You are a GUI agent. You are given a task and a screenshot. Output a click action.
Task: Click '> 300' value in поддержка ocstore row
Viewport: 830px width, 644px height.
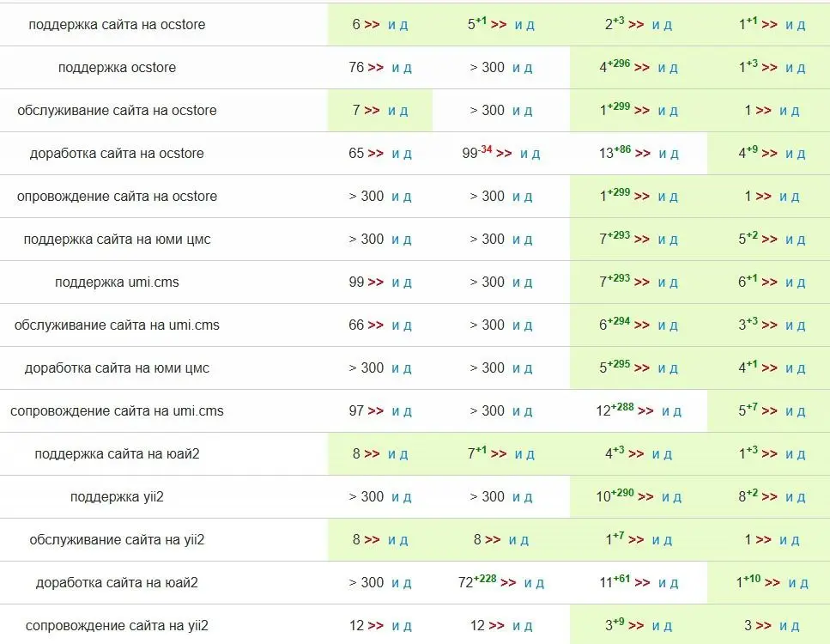click(487, 67)
